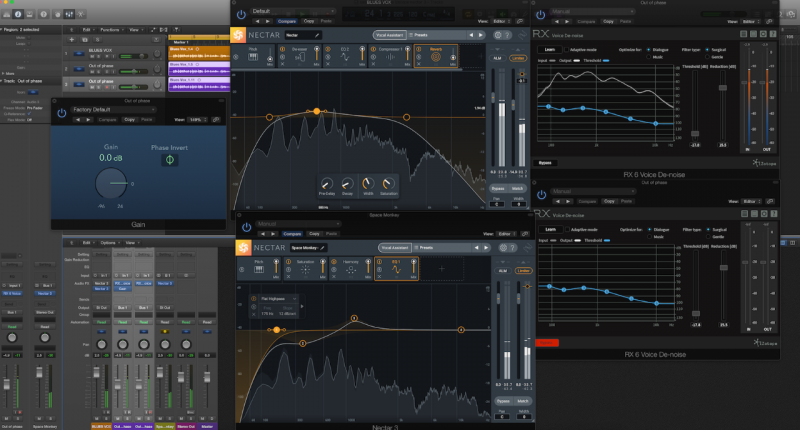Open View Editor dropdown in upper Nectar header
The width and height of the screenshot is (800, 430).
point(502,21)
